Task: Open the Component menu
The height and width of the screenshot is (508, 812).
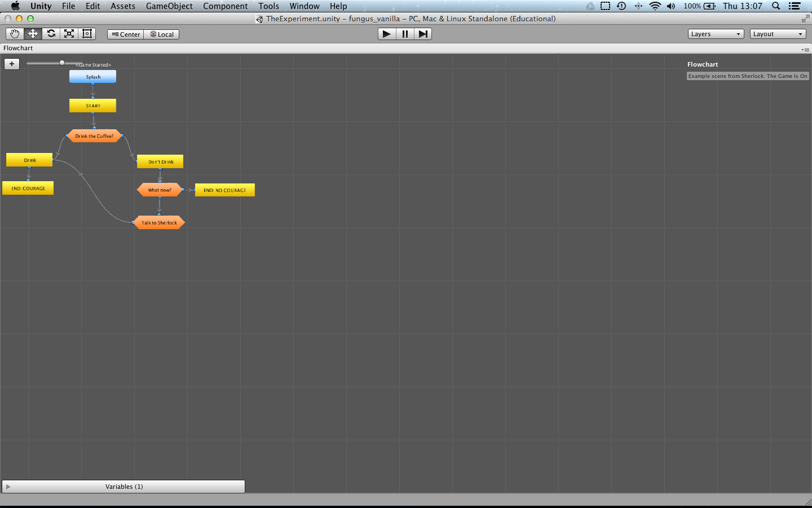Action: click(x=226, y=6)
